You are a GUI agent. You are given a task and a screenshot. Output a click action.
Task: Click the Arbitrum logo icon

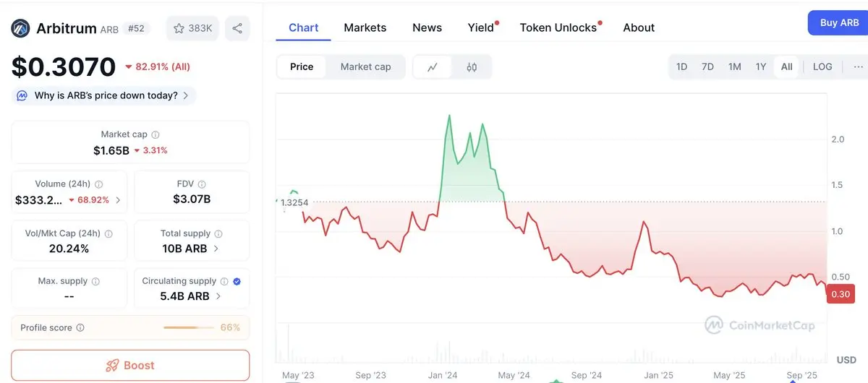[x=20, y=28]
